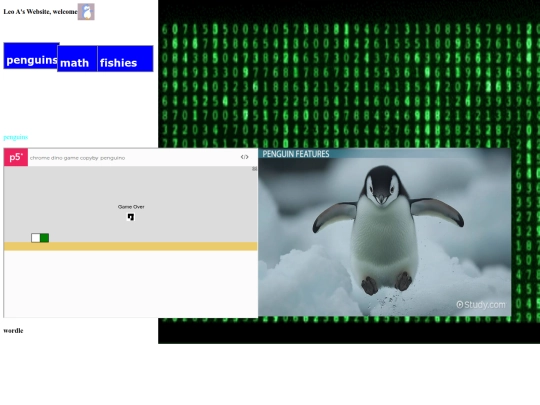Image resolution: width=540 pixels, height=405 pixels.
Task: Click the white and green player block
Action: (40, 238)
